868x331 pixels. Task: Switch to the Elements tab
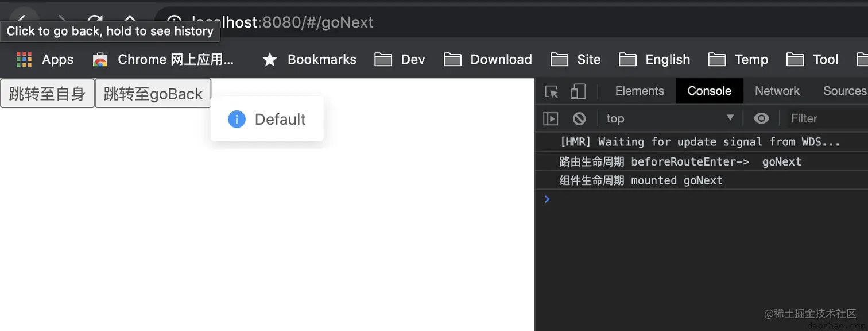click(640, 91)
